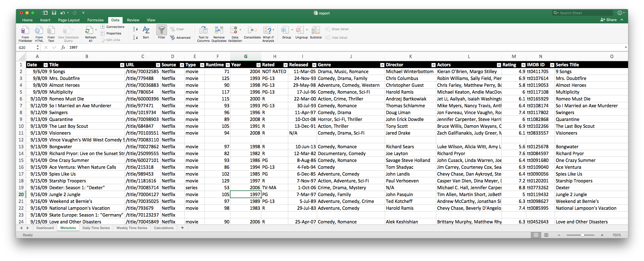Add a new sheet with plus button
The width and height of the screenshot is (644, 261).
click(182, 228)
